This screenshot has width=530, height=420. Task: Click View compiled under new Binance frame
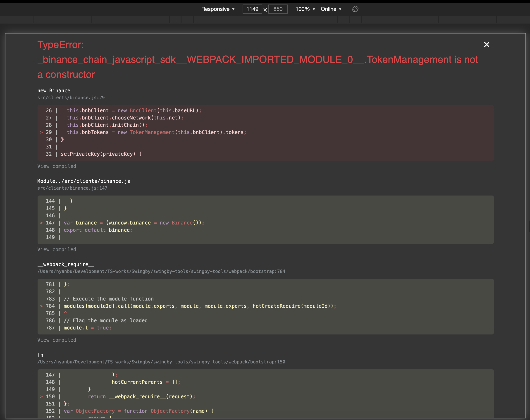[x=57, y=166]
